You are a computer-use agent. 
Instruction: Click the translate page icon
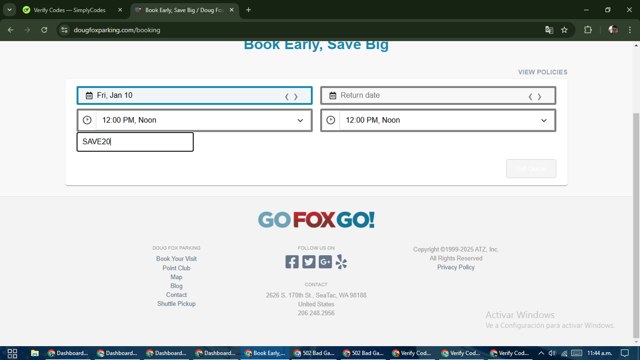tap(549, 30)
